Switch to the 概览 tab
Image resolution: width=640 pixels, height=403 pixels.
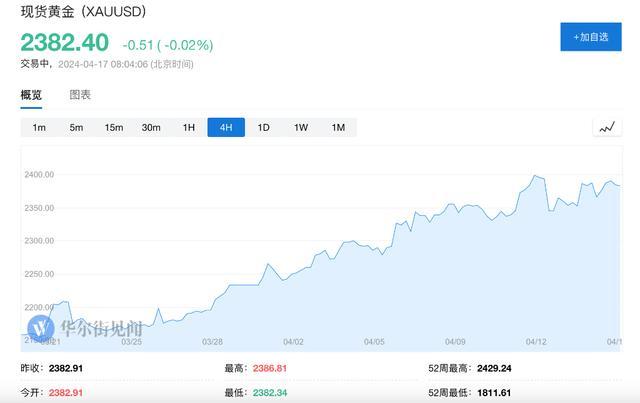pos(32,95)
